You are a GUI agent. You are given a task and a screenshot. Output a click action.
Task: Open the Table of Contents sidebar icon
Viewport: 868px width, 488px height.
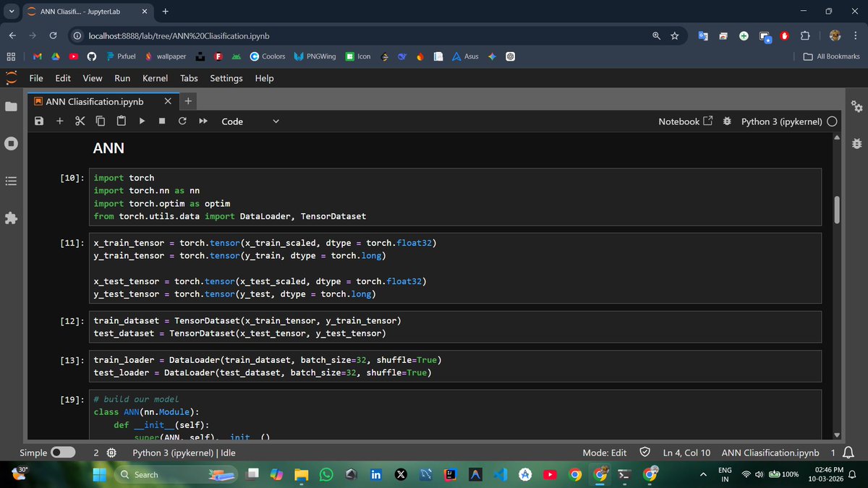coord(11,181)
